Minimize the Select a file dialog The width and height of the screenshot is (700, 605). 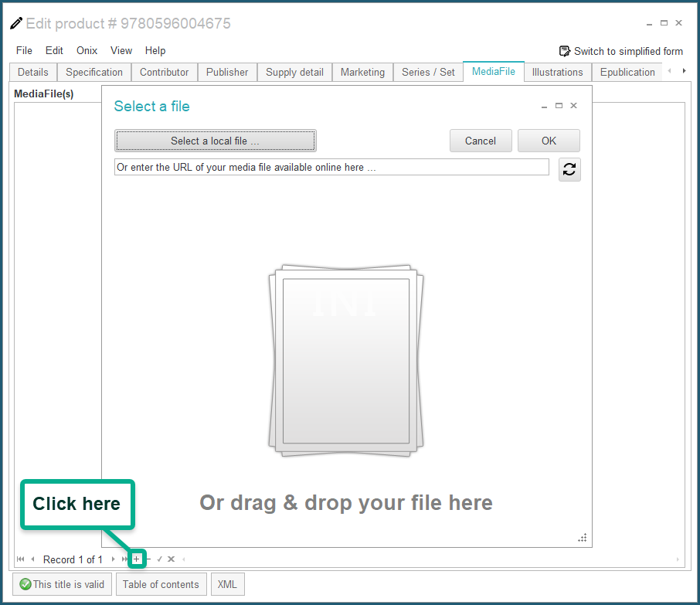tap(544, 106)
